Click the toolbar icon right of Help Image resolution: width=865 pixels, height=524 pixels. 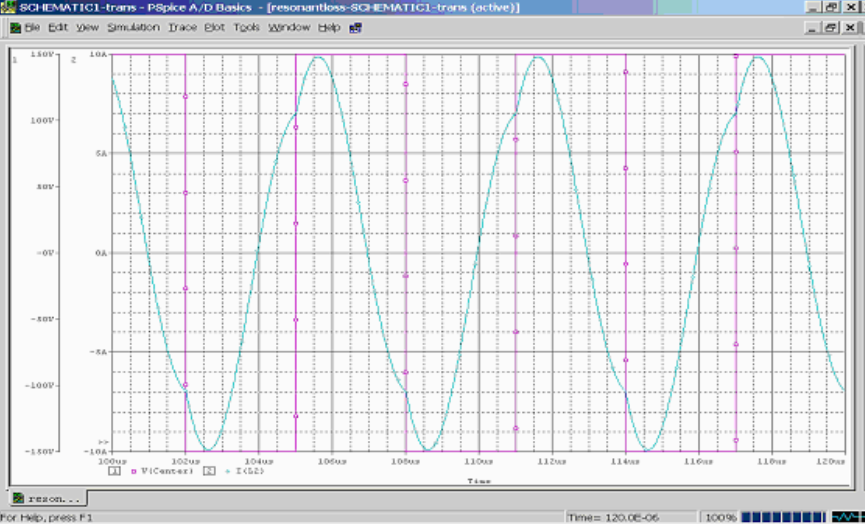(x=355, y=28)
